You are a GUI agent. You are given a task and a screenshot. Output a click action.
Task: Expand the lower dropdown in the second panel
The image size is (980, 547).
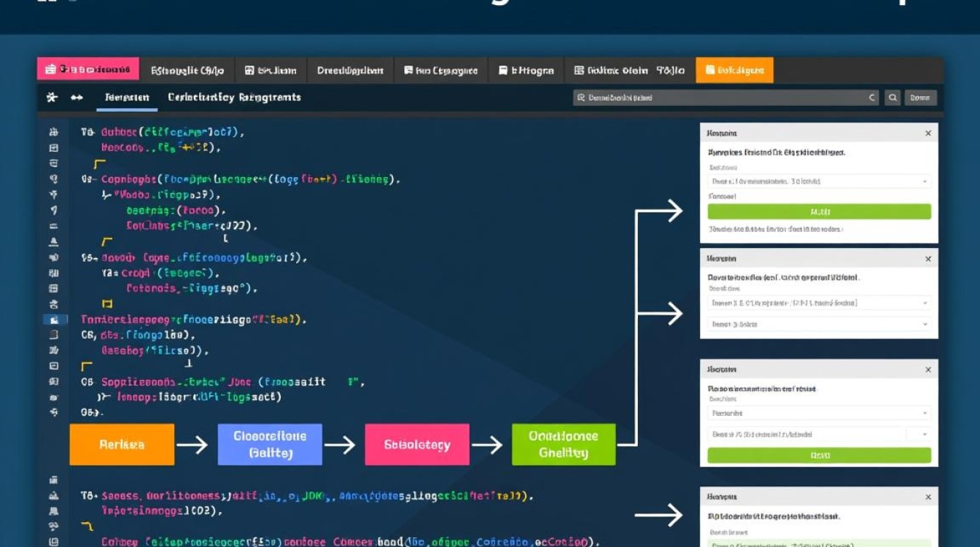click(x=819, y=325)
